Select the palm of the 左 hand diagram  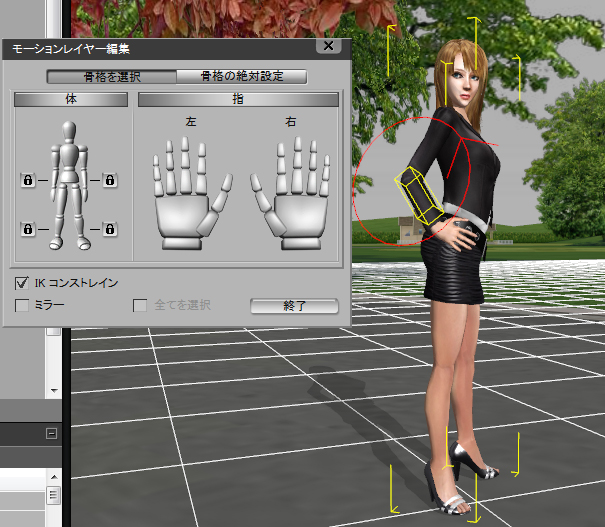[180, 216]
